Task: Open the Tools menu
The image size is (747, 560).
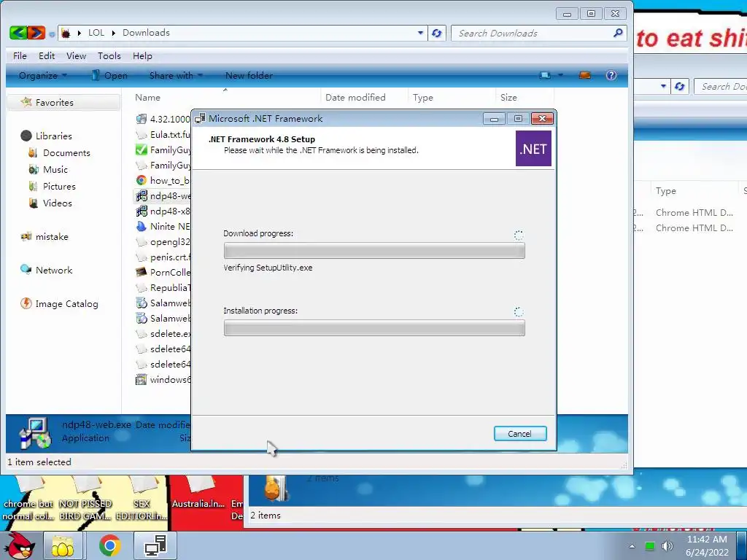Action: (109, 55)
